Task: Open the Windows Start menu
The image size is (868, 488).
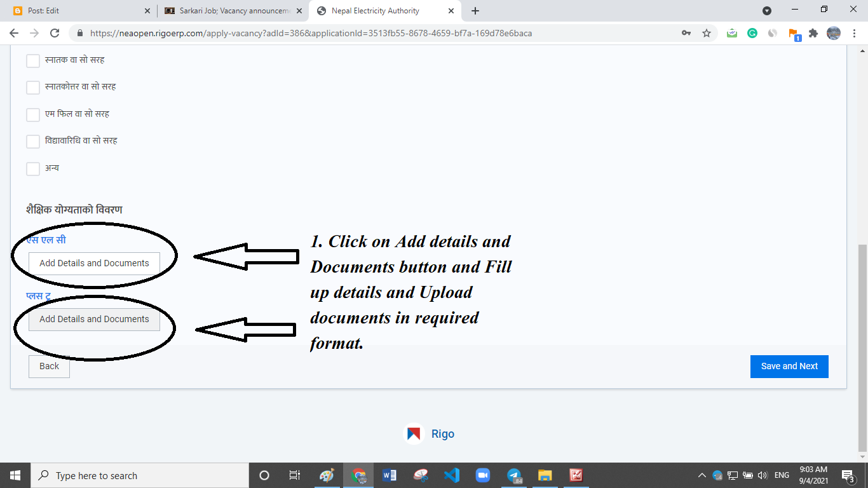Action: tap(15, 475)
